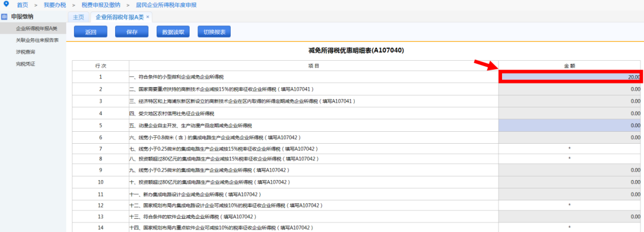The image size is (644, 232).
Task: Click row 11 item 新办集成电路设计企业
Action: (195, 194)
